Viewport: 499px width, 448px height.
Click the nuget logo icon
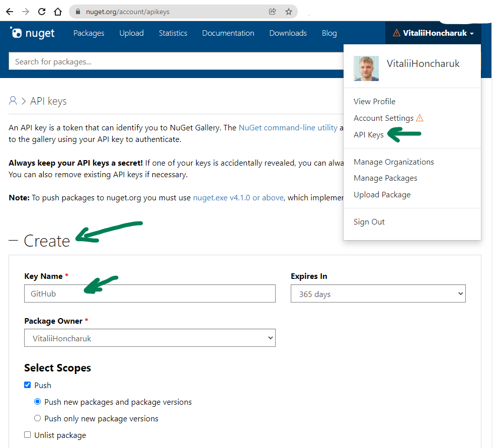[x=16, y=33]
